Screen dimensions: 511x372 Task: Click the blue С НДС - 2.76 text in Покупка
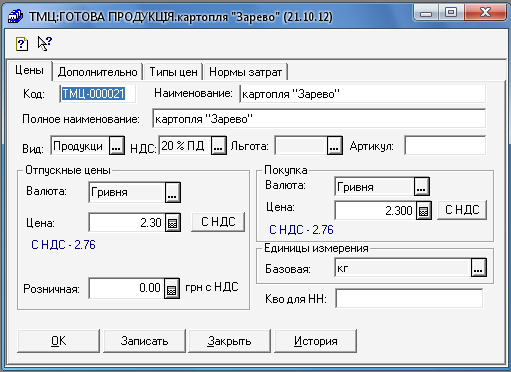coord(301,230)
